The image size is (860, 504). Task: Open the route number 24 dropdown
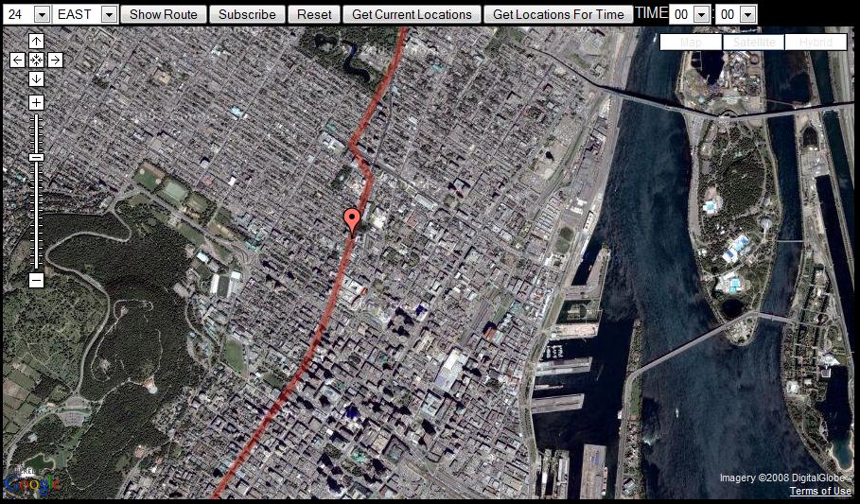pos(26,14)
